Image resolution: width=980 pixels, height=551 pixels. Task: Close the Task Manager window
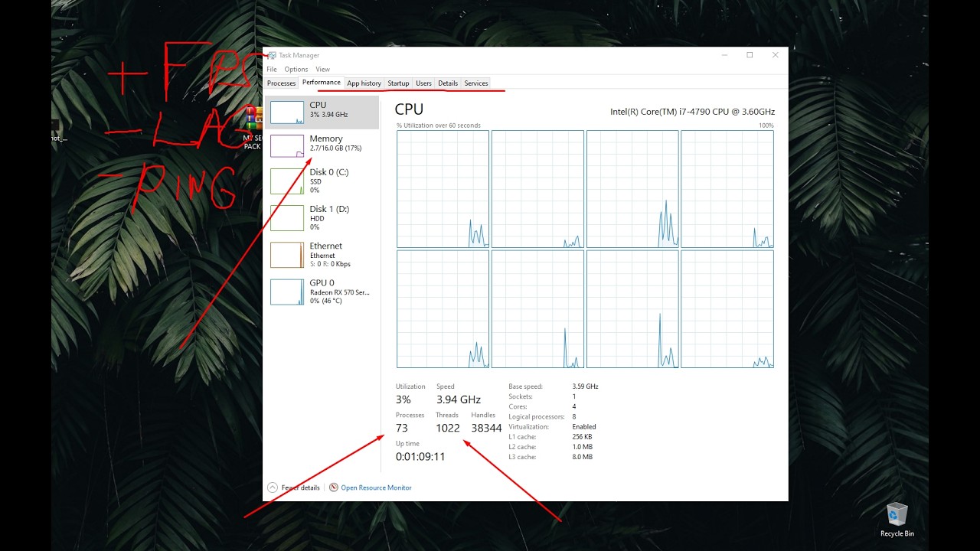775,55
